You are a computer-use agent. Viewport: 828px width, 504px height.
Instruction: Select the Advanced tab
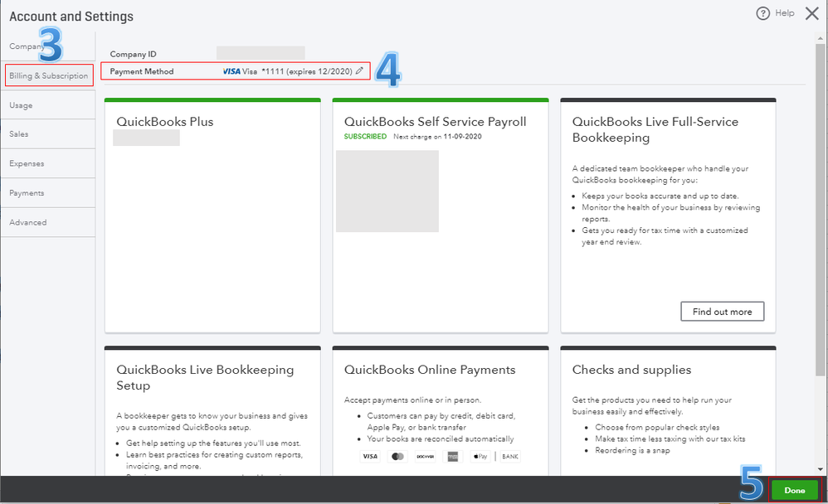(x=48, y=223)
